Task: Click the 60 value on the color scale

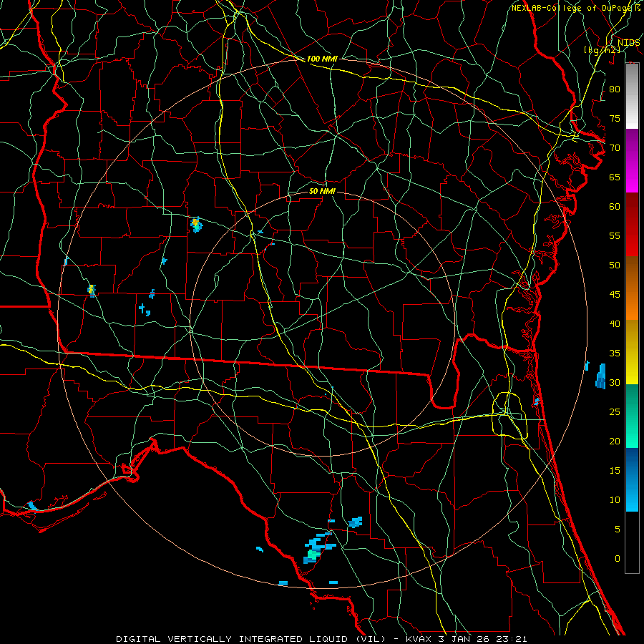Action: coord(615,207)
